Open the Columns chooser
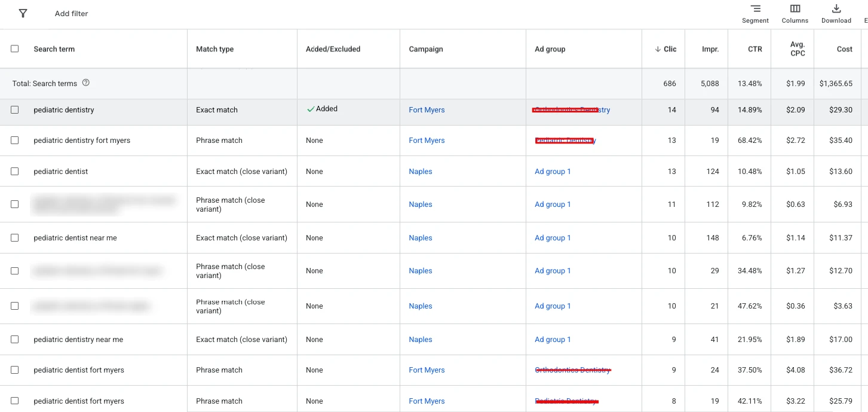The image size is (868, 412). 795,14
